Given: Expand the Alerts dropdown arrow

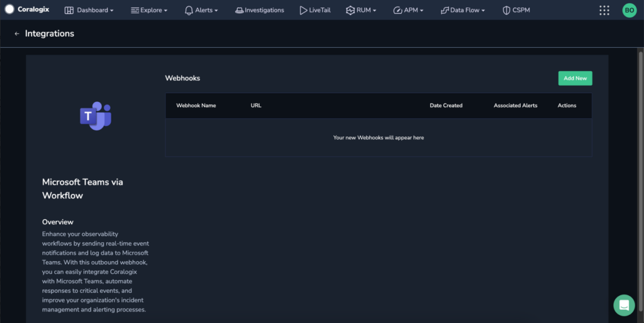Looking at the screenshot, I should [216, 11].
